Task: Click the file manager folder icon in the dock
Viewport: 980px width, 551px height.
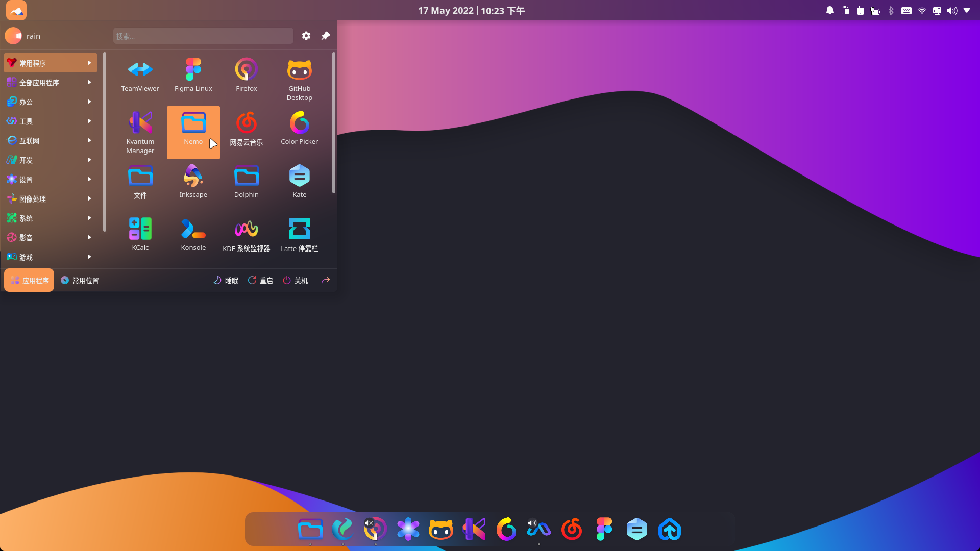Action: (310, 529)
